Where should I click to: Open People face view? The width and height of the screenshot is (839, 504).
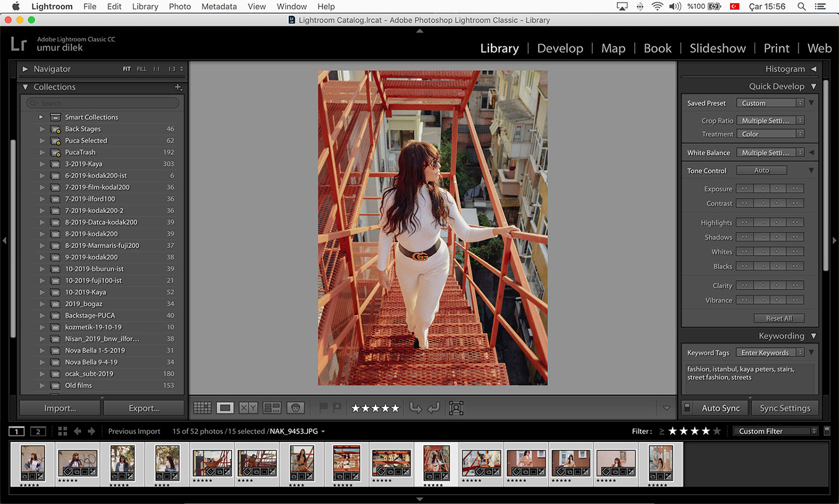[x=295, y=408]
